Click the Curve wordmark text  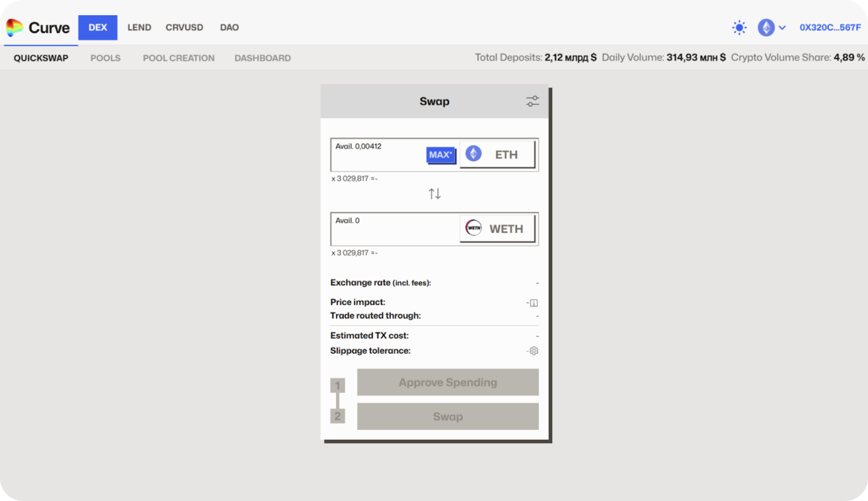pos(49,28)
